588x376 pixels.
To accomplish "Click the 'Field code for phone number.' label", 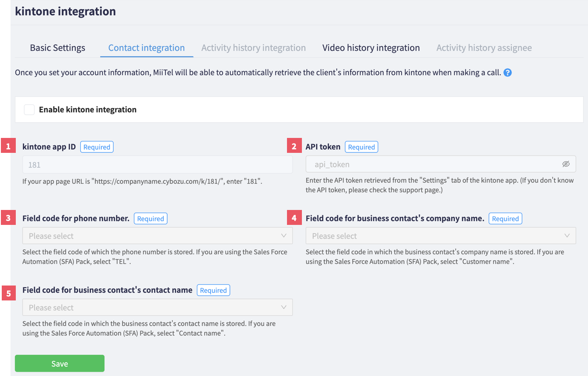I will [x=76, y=219].
